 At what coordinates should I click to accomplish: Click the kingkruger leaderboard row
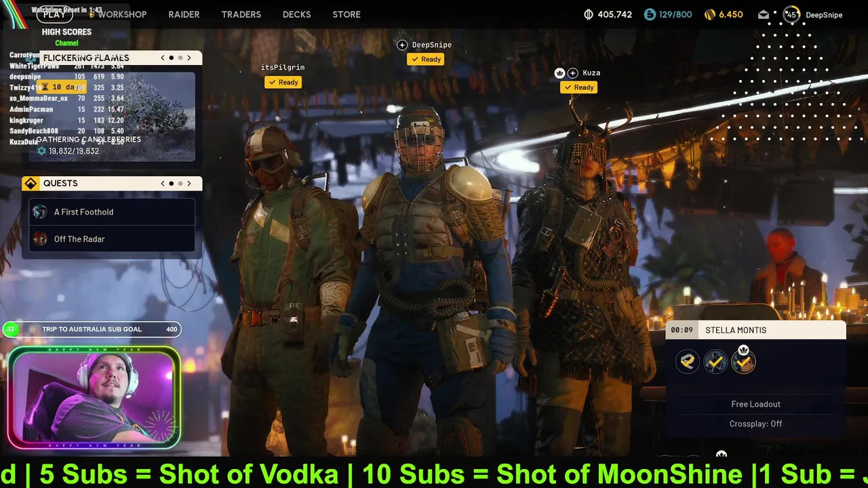[66, 120]
